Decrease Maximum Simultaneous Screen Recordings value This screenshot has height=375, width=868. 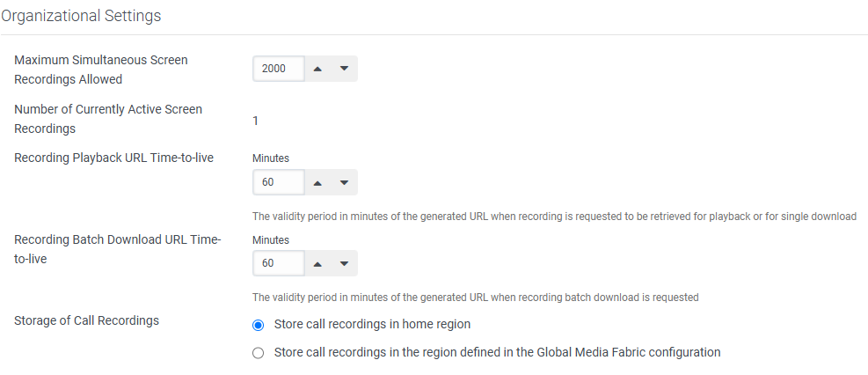pos(344,69)
